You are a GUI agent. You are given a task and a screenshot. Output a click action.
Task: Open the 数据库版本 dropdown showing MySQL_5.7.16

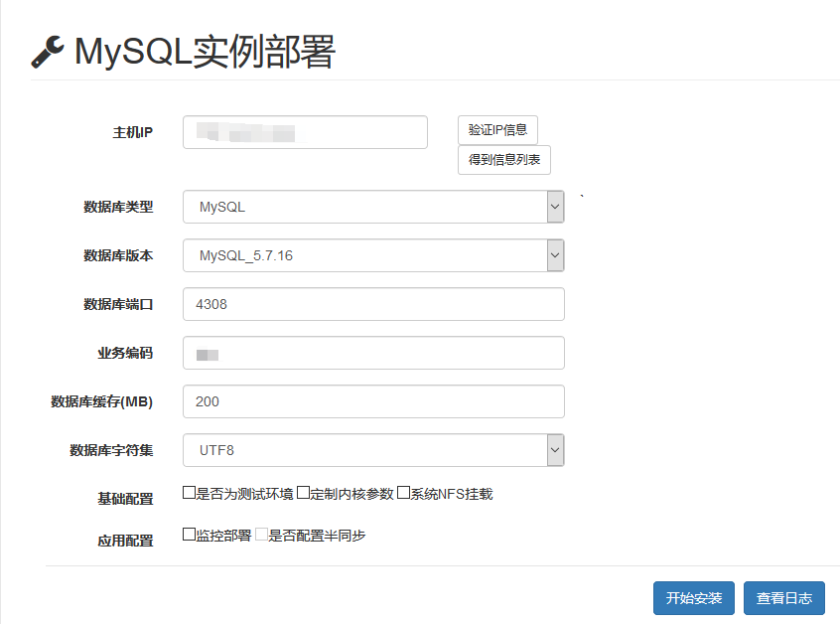(x=373, y=255)
